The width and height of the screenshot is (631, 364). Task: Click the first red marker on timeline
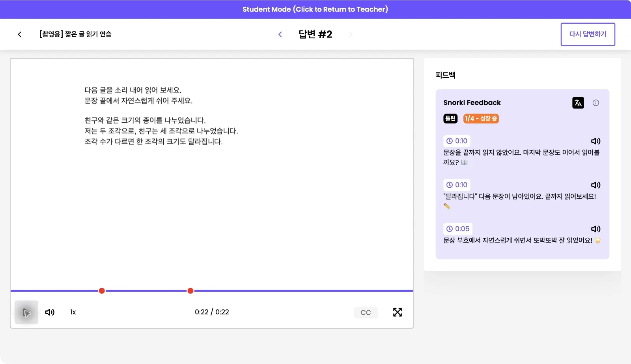click(102, 291)
